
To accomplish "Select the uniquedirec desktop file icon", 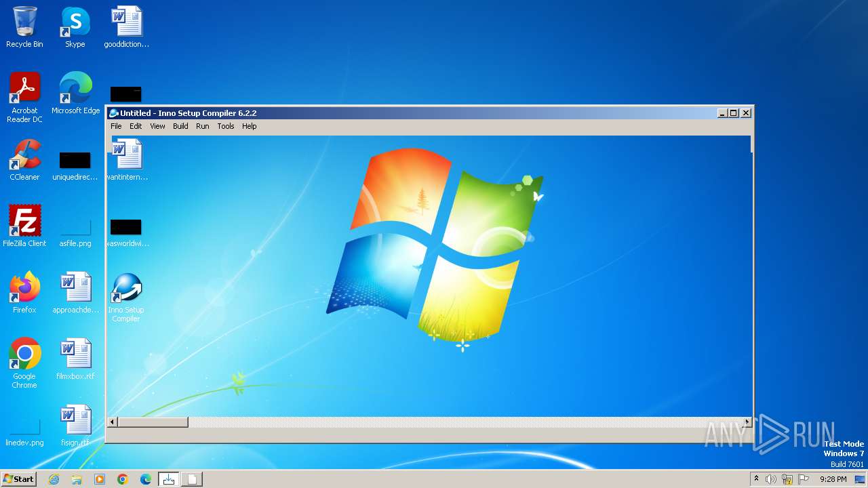I will [75, 167].
